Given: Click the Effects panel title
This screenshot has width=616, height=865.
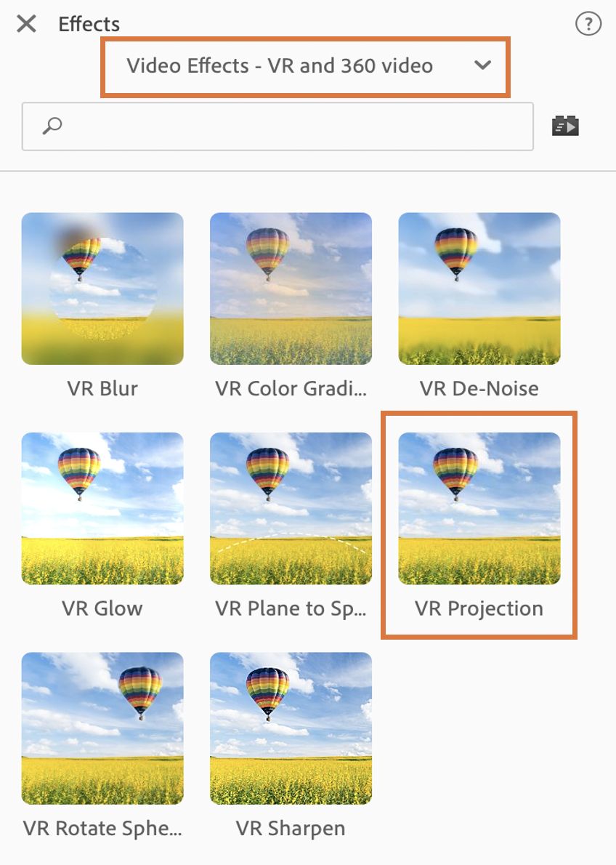Looking at the screenshot, I should 89,24.
